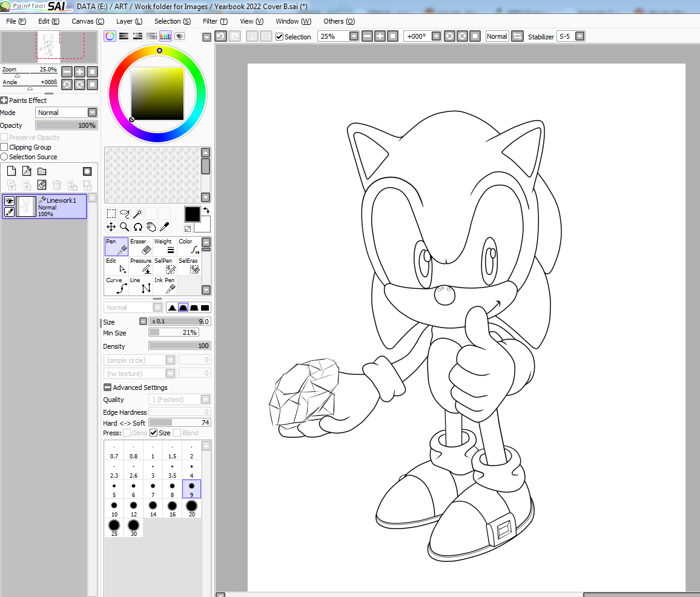Create a new linework layer

(x=27, y=171)
